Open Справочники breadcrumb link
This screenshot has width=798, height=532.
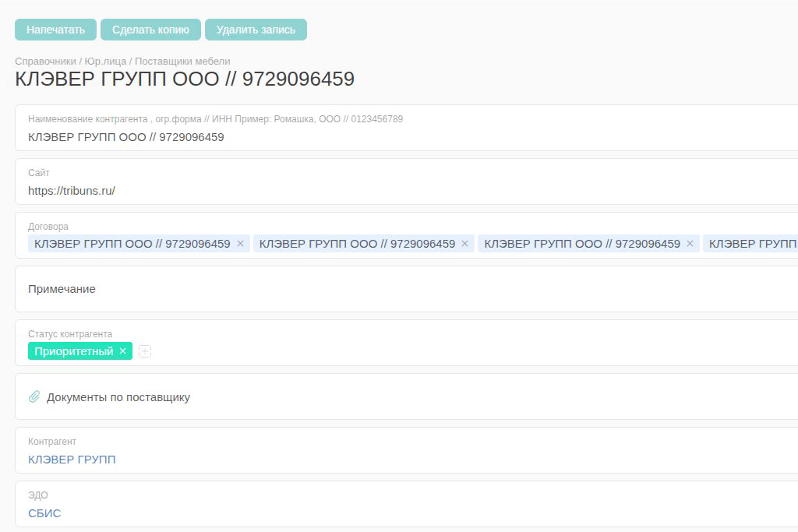tap(45, 61)
